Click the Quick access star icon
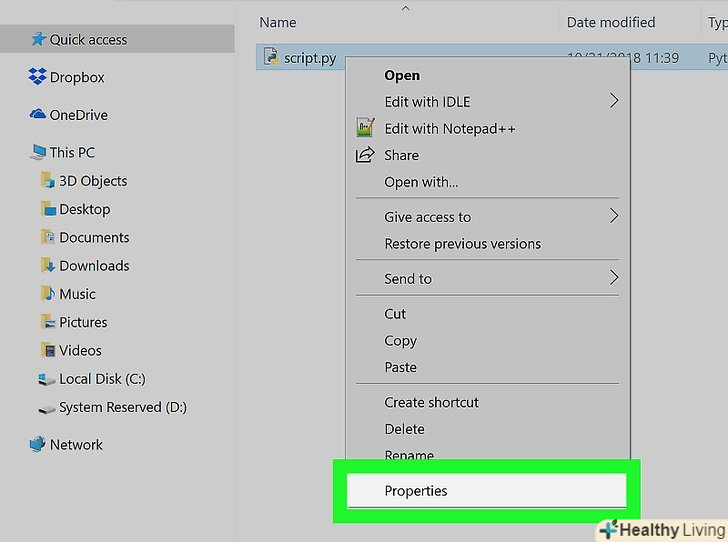The image size is (728, 542). tap(38, 39)
